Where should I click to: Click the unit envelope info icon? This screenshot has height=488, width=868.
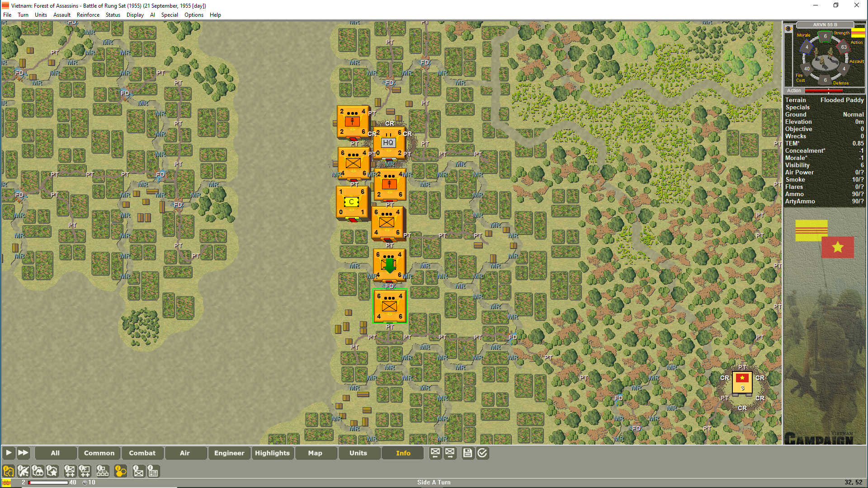pos(138,471)
